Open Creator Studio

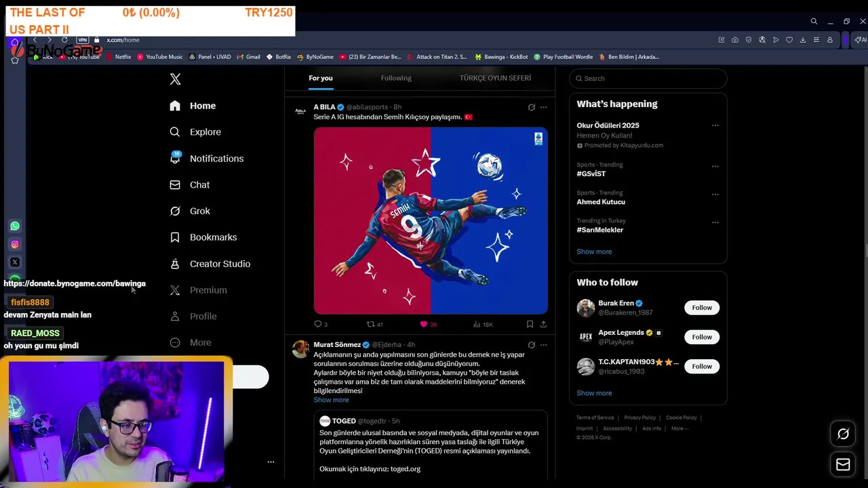210,264
